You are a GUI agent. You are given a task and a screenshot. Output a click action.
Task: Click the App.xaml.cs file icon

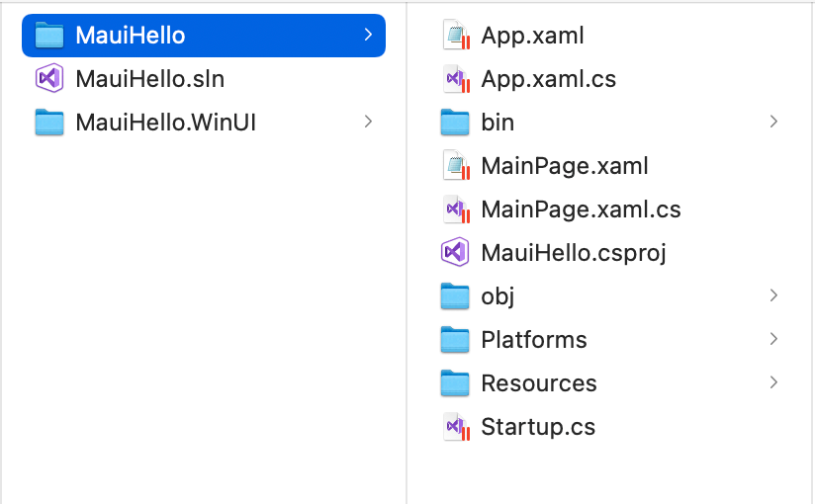pos(456,78)
